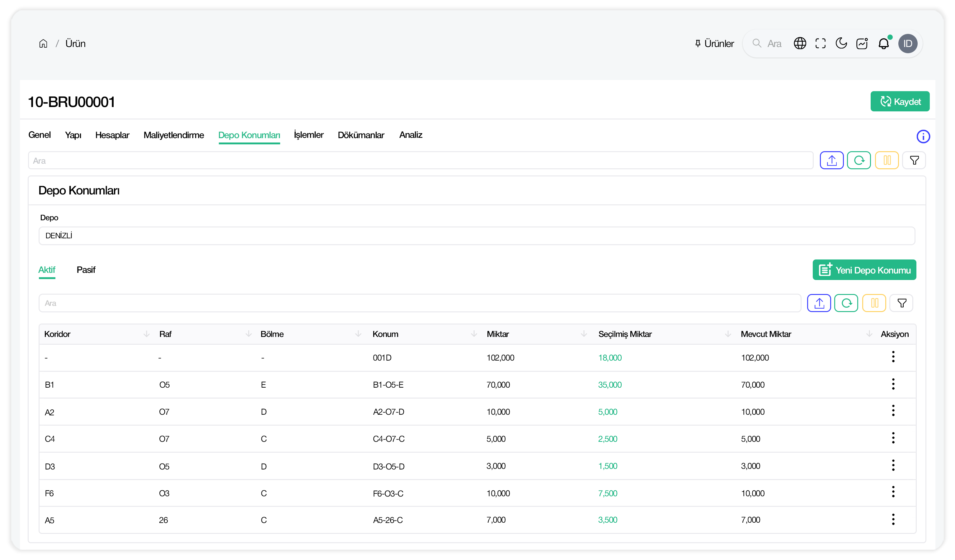The height and width of the screenshot is (560, 955).
Task: Sort by Seçilmiş Miktar column arrow
Action: tap(728, 334)
